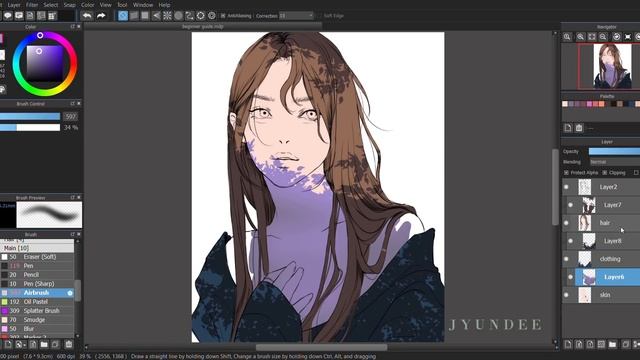Screen dimensions: 640x360
Task: Select the curve snap icon
Action: (189, 16)
